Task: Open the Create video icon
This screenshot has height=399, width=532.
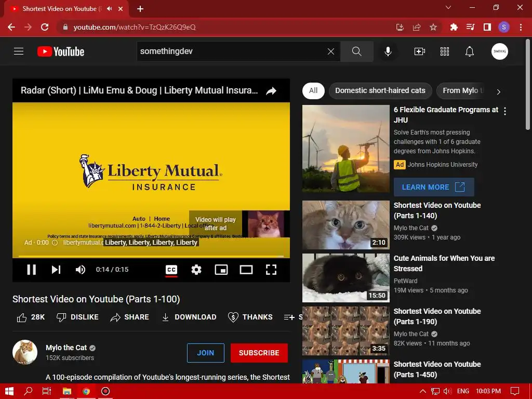Action: (x=420, y=51)
